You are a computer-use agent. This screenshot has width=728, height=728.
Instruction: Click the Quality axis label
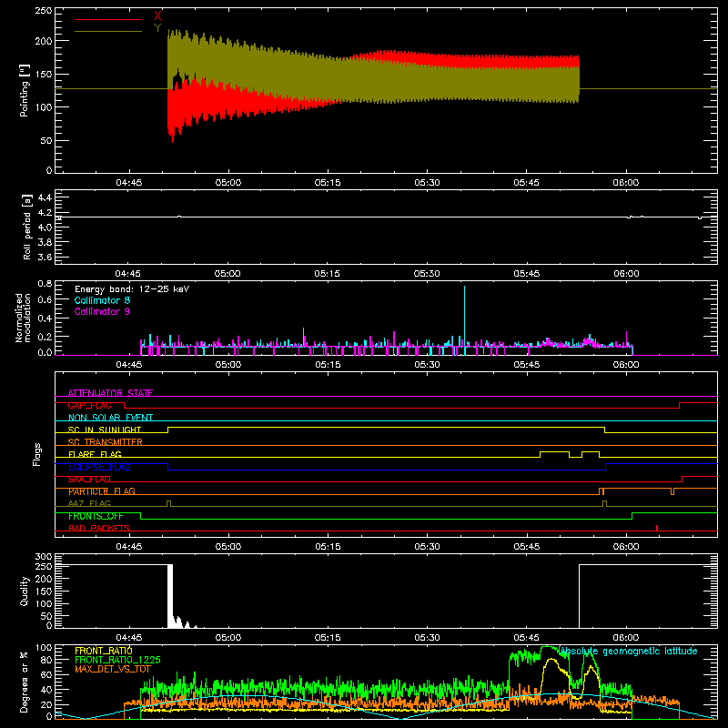click(25, 591)
